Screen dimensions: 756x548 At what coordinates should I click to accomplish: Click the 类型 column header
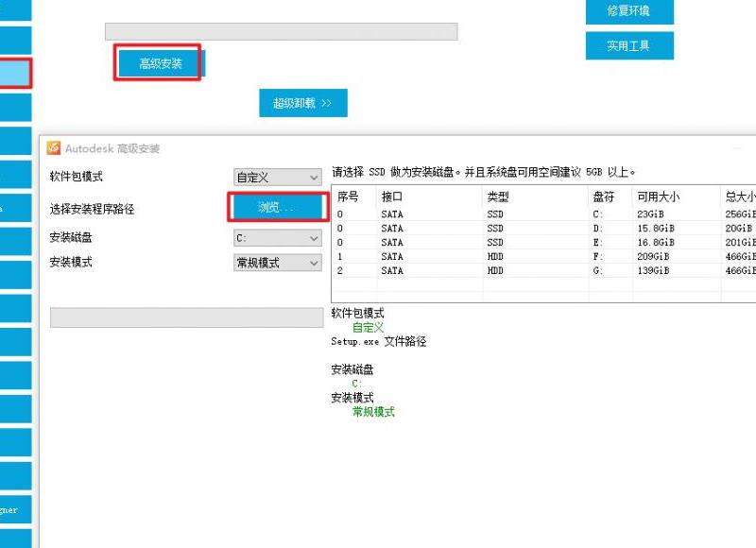(x=498, y=197)
